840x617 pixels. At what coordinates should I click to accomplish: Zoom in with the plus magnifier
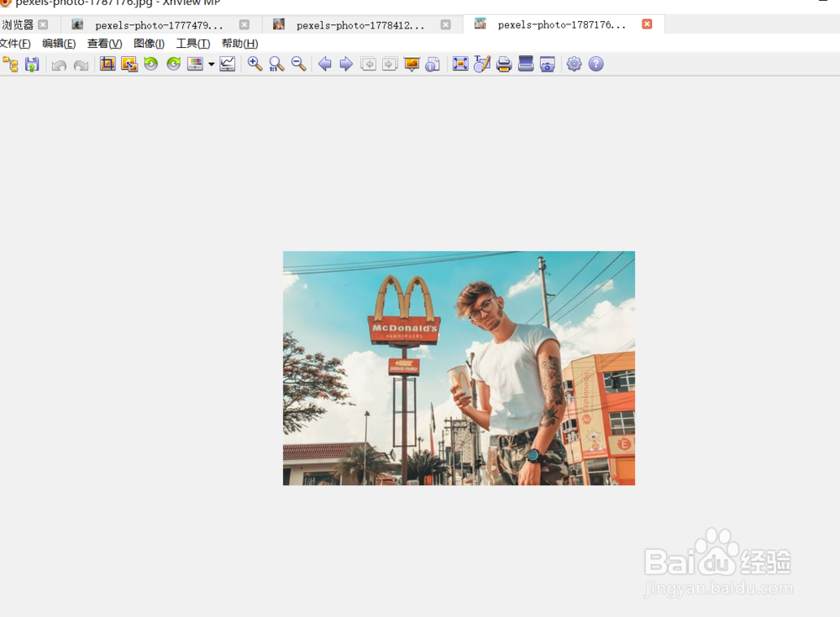click(x=255, y=65)
